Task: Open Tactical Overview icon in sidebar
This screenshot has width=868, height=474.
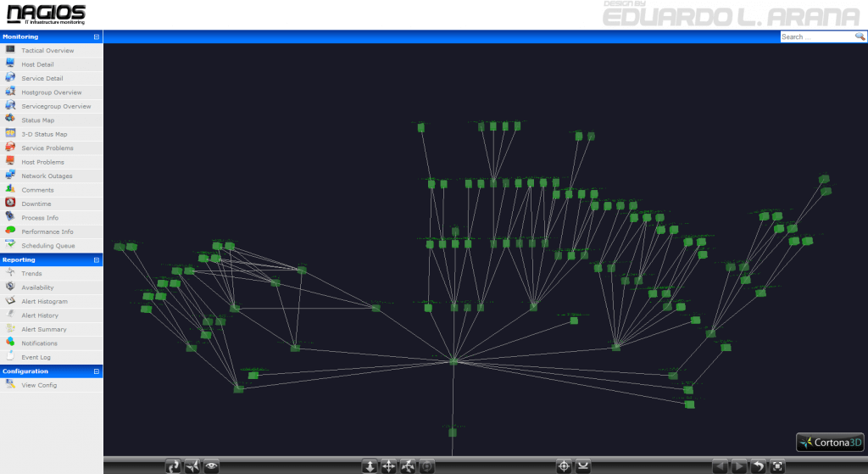Action: click(x=10, y=50)
